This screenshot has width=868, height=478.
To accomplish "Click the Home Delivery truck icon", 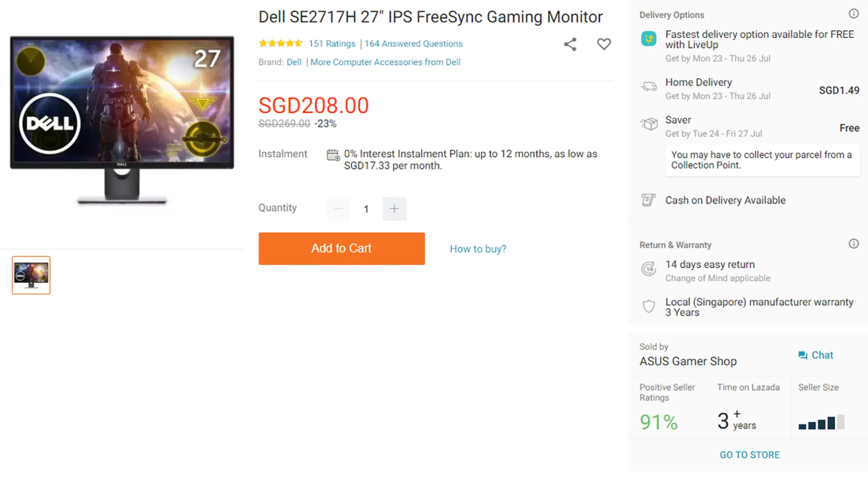I will coord(649,87).
